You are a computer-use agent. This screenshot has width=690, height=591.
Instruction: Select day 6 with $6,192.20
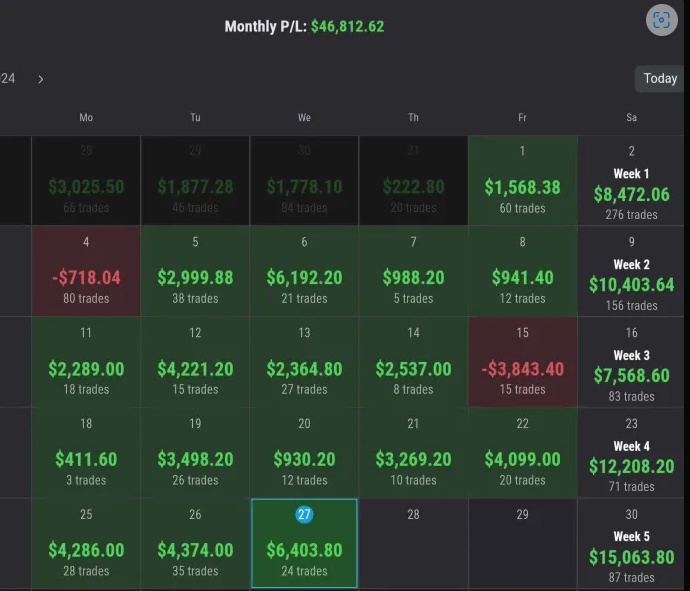pos(304,272)
